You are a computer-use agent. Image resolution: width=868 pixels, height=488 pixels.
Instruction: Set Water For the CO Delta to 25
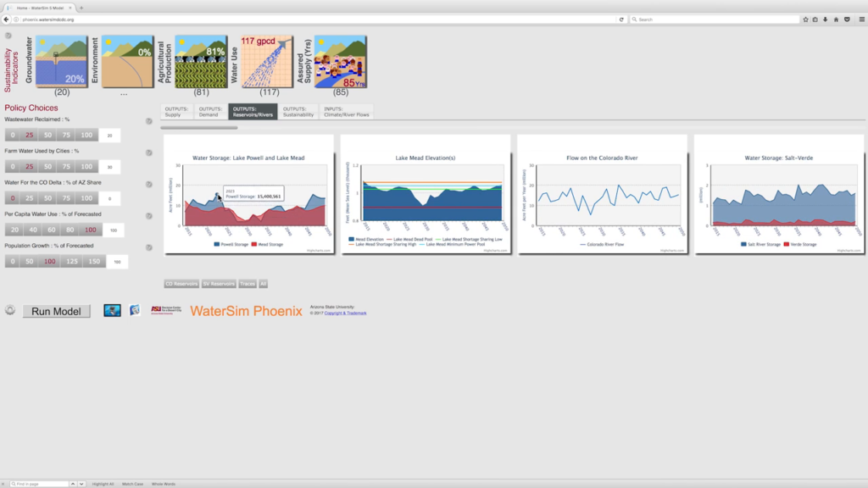(x=30, y=198)
